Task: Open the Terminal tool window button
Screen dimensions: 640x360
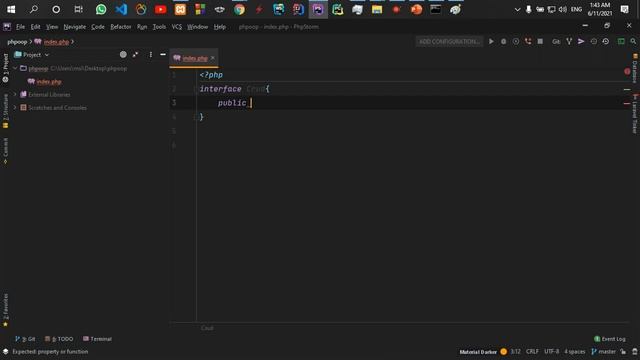Action: pos(97,339)
